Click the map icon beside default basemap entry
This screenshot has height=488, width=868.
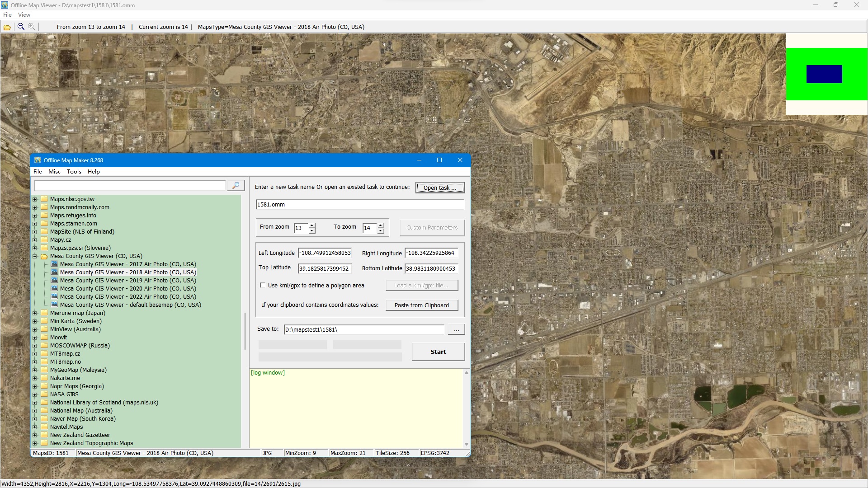pos(54,305)
